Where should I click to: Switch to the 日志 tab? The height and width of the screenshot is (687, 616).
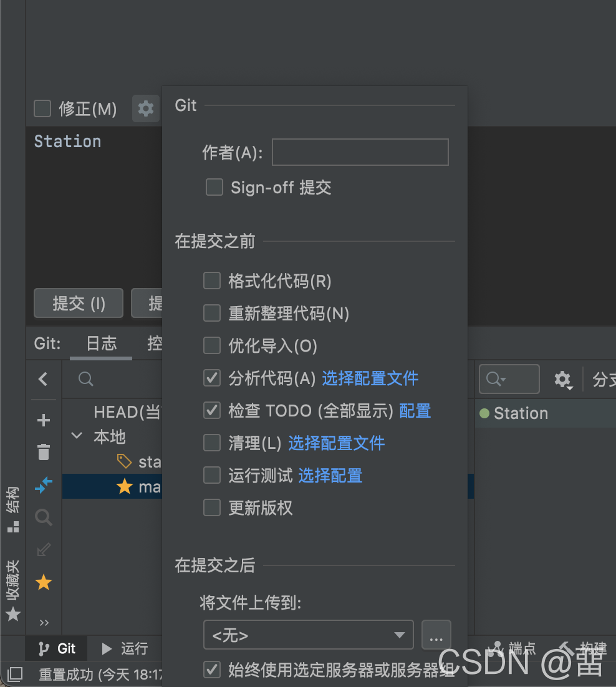point(100,343)
